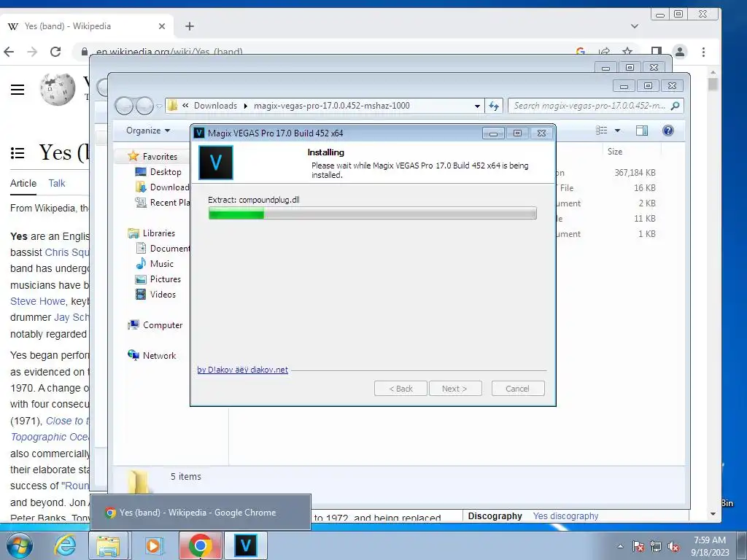
Task: Open diakov.net link in installer
Action: tap(242, 370)
